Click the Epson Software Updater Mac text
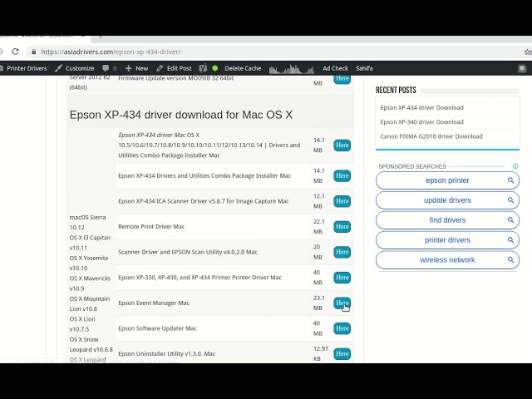 pos(157,328)
